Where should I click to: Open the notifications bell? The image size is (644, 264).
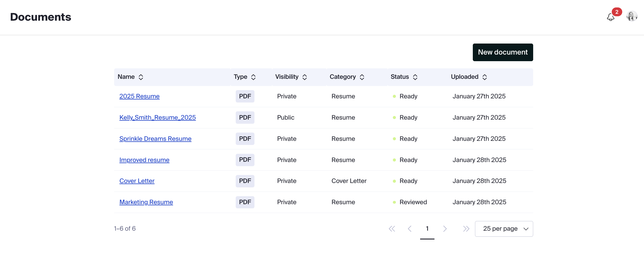[611, 17]
